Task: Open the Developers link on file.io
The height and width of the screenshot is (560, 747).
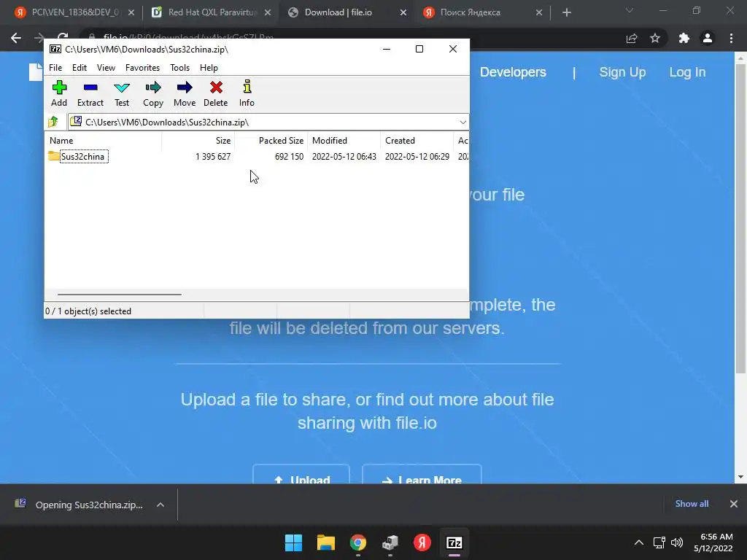Action: 513,72
